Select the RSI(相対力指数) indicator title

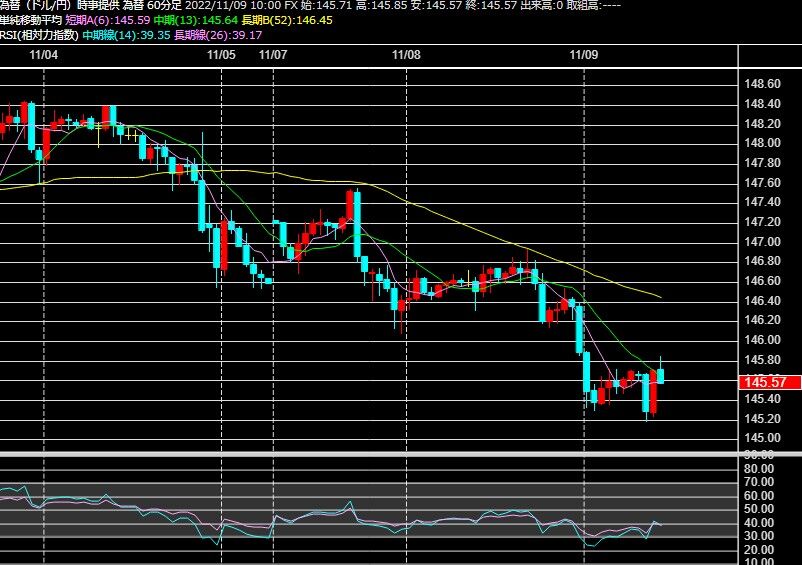pos(39,35)
